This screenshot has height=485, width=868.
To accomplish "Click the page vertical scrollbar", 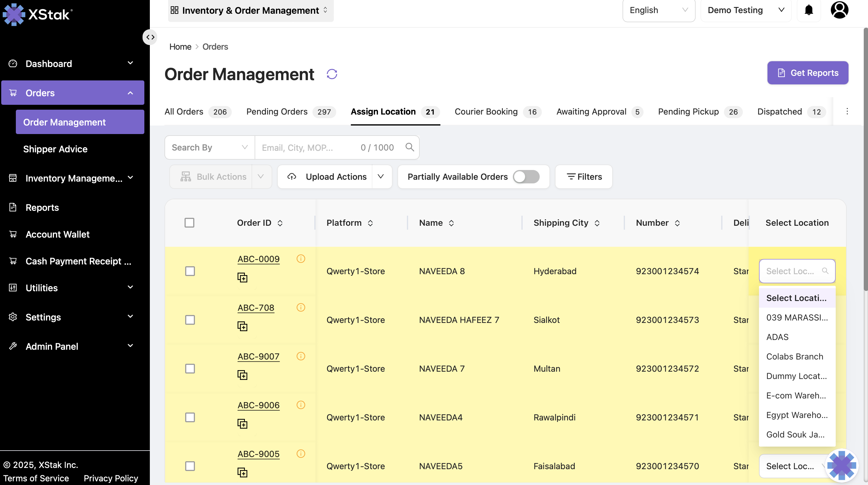I will [x=865, y=158].
